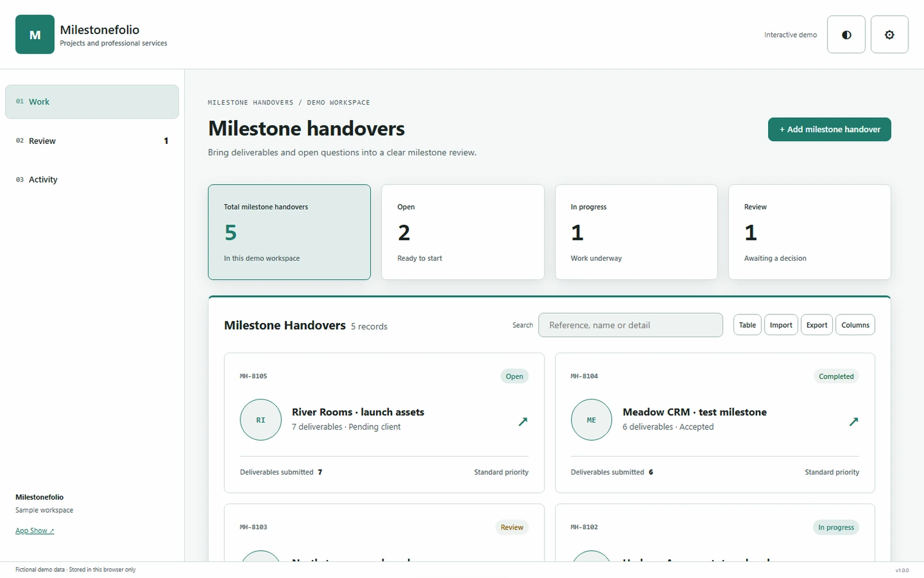The width and height of the screenshot is (924, 578).
Task: Open settings with the gear icon
Action: (x=889, y=35)
